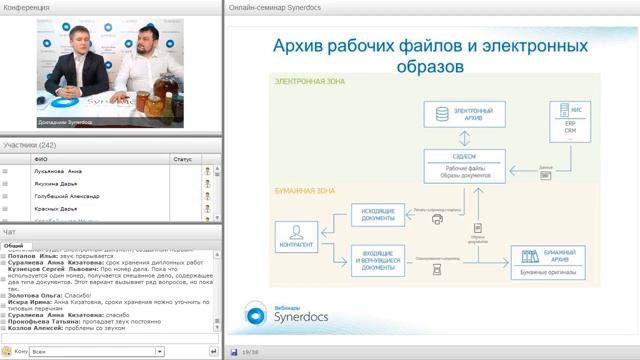Viewport: 640px width, 360px height.
Task: Click the Synerdocs logo on the slide
Action: coord(287,314)
